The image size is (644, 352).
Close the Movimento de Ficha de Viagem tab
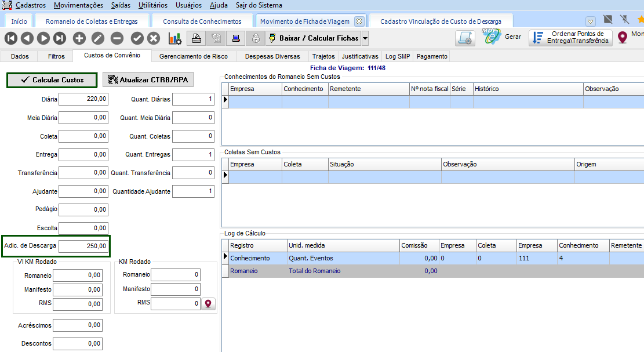pyautogui.click(x=359, y=21)
